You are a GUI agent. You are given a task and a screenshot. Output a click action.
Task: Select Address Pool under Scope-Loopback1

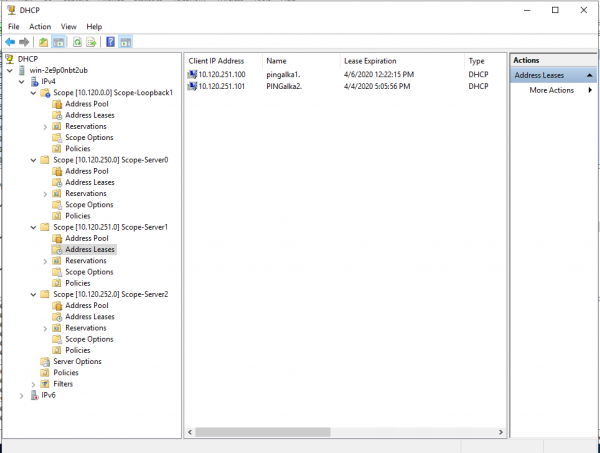[x=86, y=104]
